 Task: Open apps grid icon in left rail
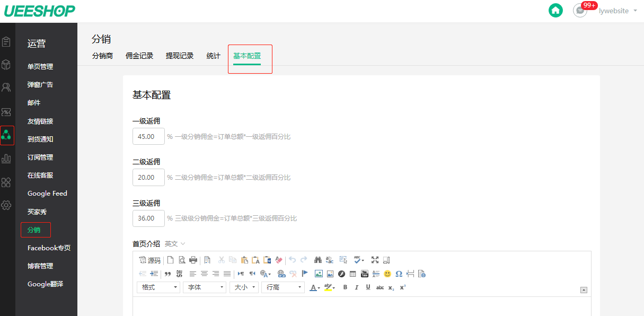coord(6,182)
